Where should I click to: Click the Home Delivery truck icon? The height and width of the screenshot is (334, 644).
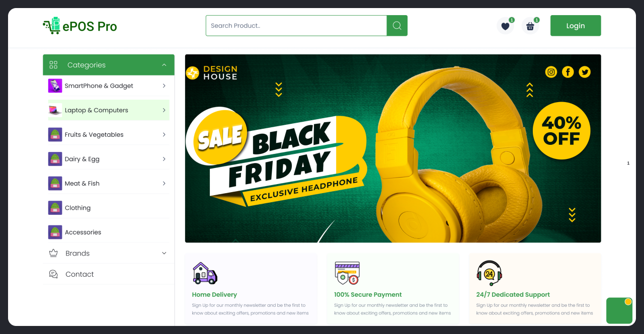[205, 273]
